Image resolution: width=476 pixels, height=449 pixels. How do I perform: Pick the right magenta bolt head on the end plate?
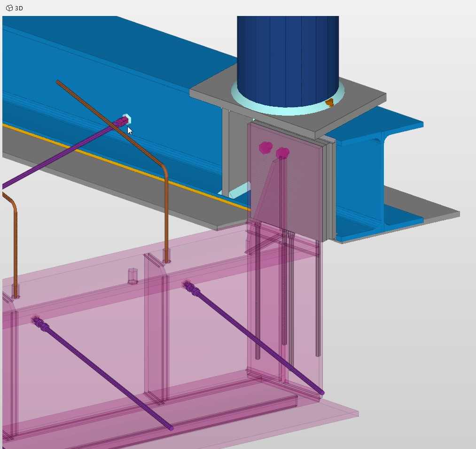click(x=282, y=153)
